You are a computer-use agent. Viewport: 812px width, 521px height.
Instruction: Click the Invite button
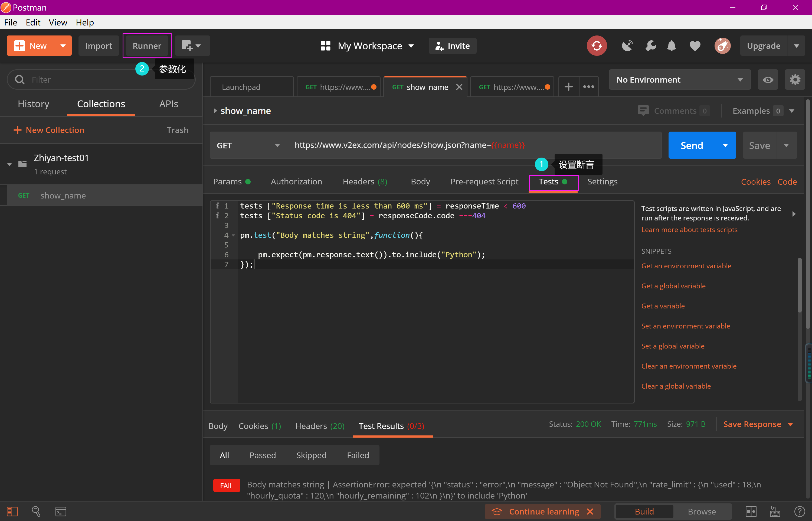coord(452,46)
